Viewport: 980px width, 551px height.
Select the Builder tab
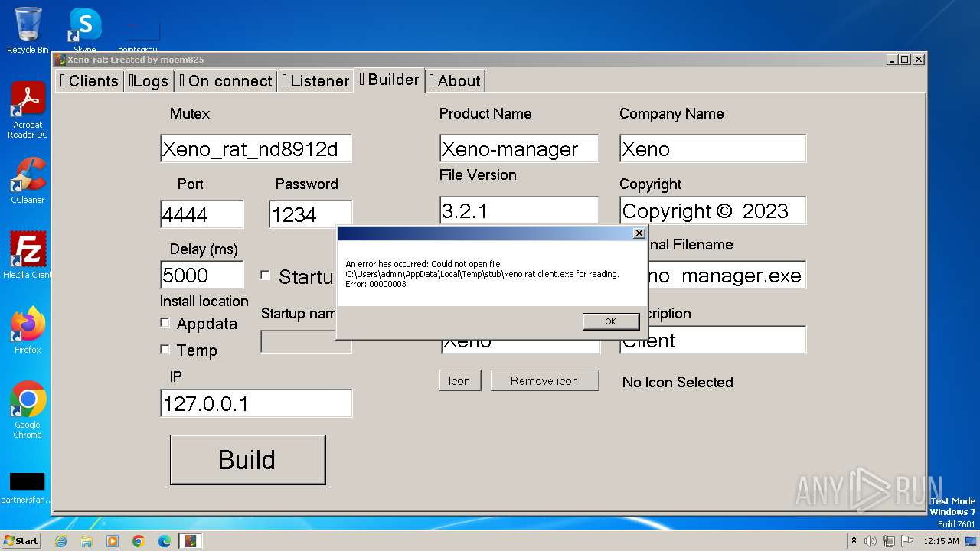click(389, 80)
